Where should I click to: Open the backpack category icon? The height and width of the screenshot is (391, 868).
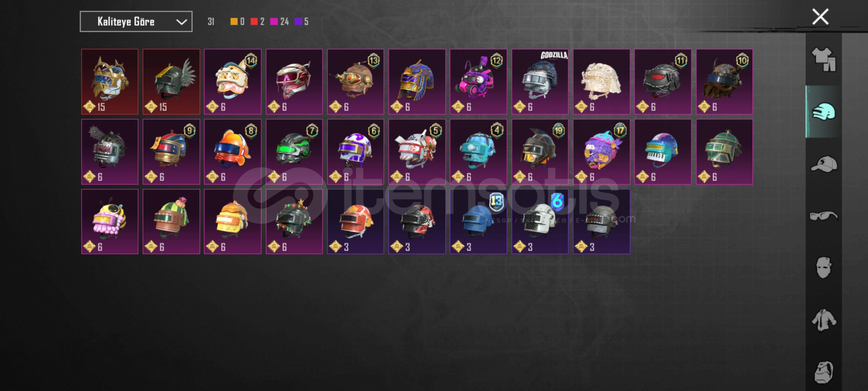[824, 372]
